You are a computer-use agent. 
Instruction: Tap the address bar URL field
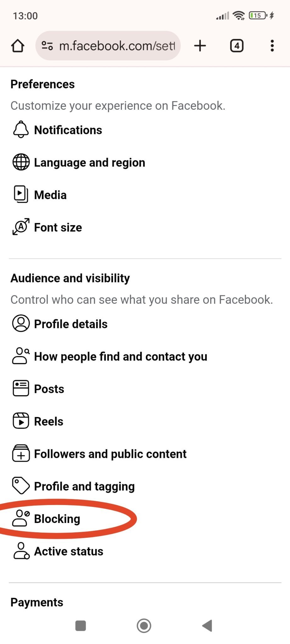pos(117,46)
